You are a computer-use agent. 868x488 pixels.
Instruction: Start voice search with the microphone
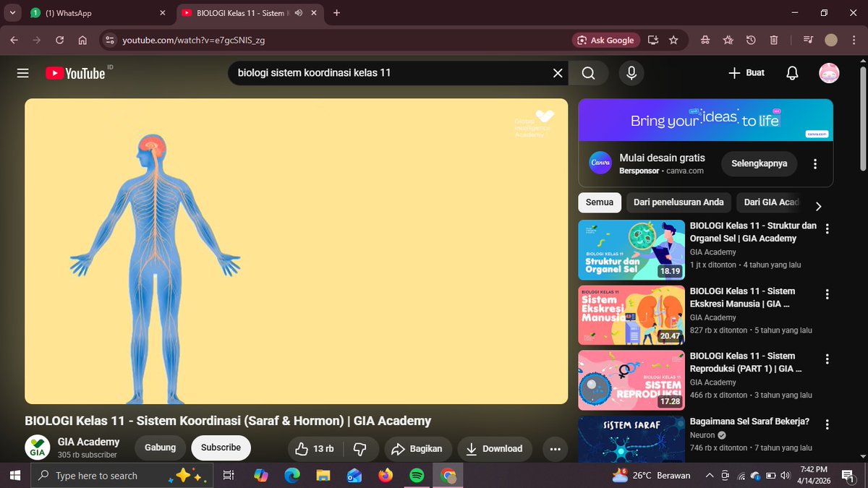click(631, 73)
